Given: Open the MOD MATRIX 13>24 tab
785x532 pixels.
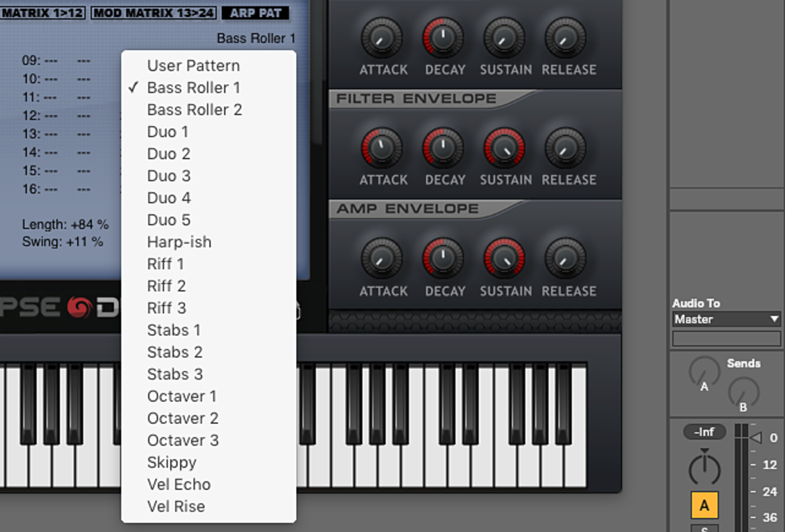Looking at the screenshot, I should tap(154, 13).
